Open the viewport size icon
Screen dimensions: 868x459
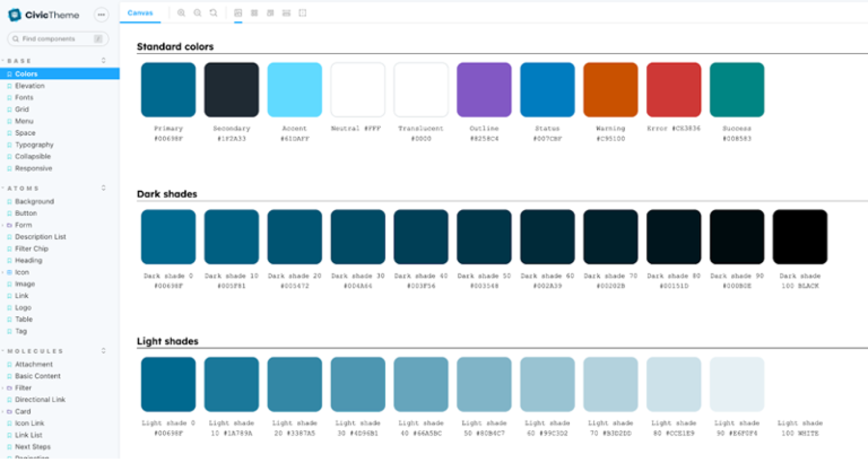pyautogui.click(x=271, y=12)
